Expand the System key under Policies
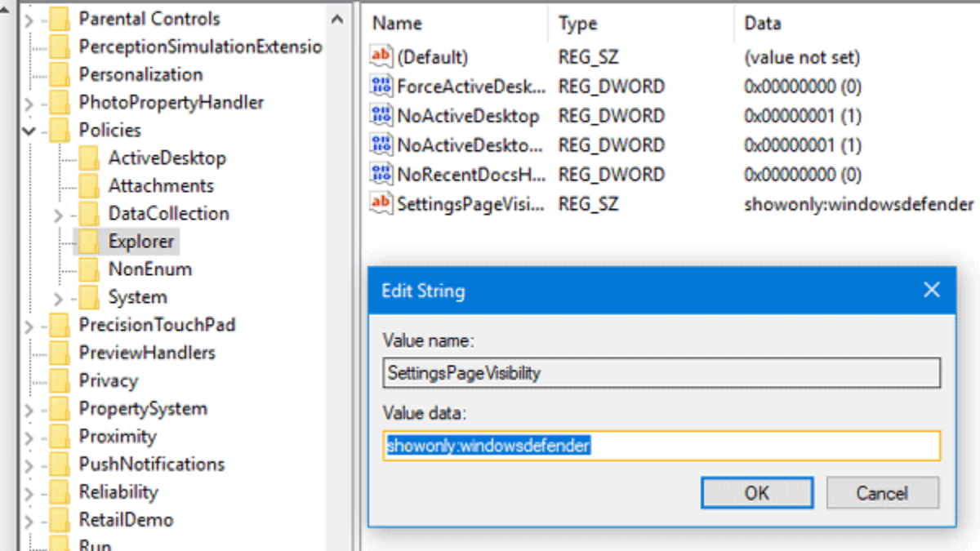Viewport: 980px width, 551px height. click(x=58, y=298)
